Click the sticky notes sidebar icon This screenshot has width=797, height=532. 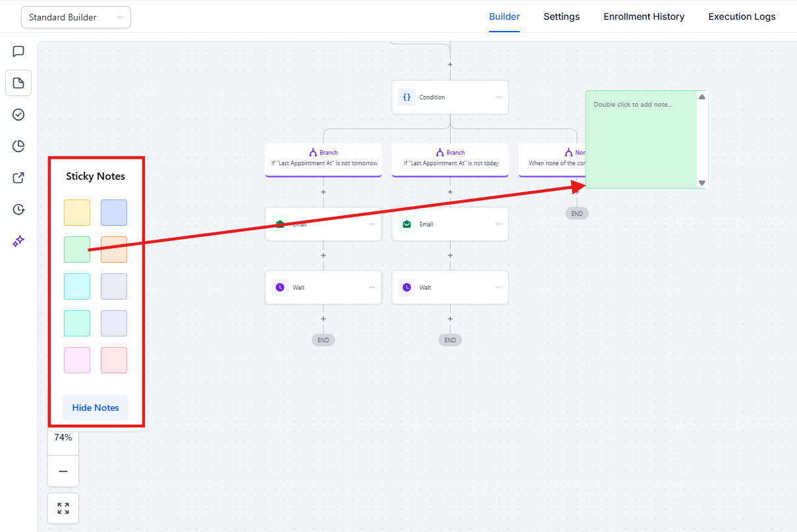point(18,83)
